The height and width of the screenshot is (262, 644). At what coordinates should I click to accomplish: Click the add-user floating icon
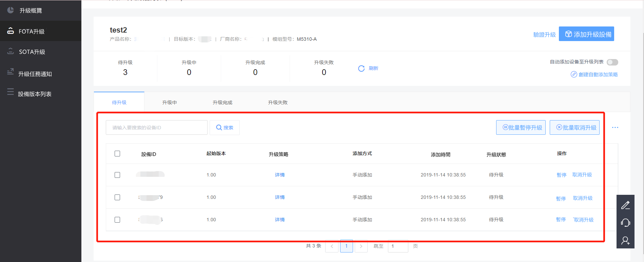tap(625, 241)
